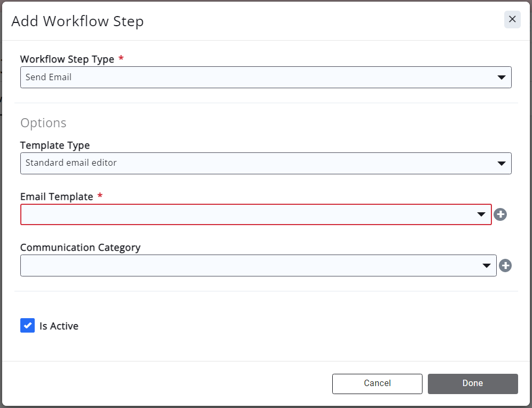Open the Standard email editor dropdown

click(x=256, y=163)
